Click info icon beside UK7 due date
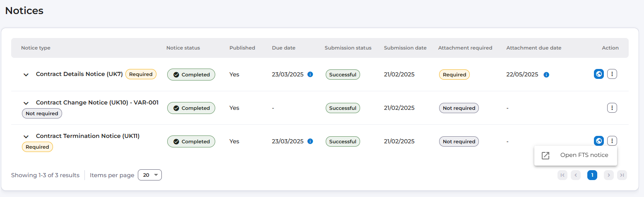The width and height of the screenshot is (644, 197). pos(310,74)
